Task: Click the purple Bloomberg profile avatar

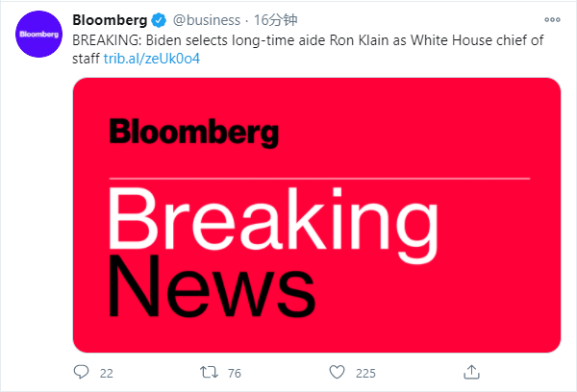Action: (38, 37)
